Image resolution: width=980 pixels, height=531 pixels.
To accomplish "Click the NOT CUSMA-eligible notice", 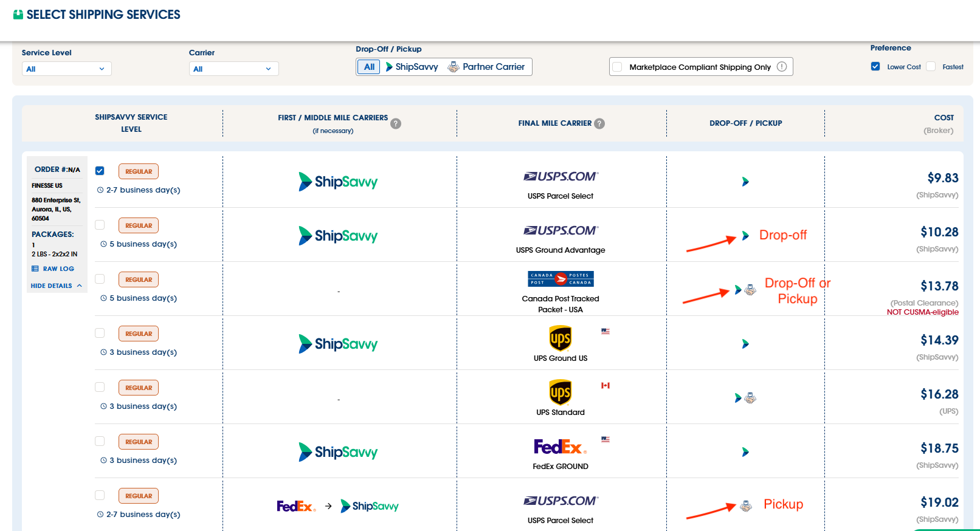I will 922,312.
